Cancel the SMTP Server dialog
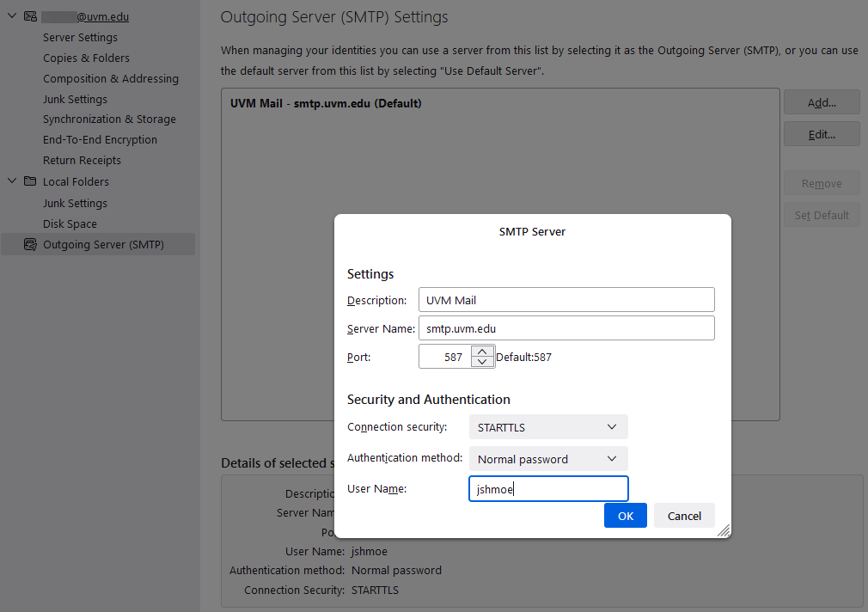 [684, 516]
